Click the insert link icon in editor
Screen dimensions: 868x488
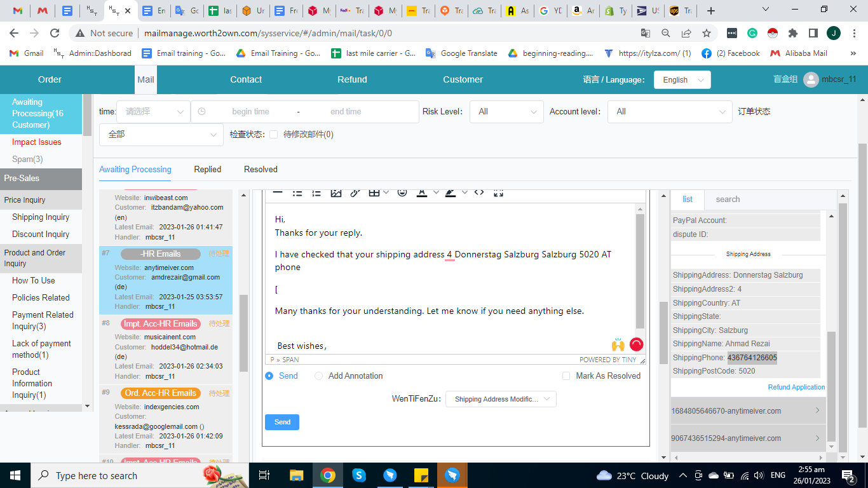click(x=355, y=193)
